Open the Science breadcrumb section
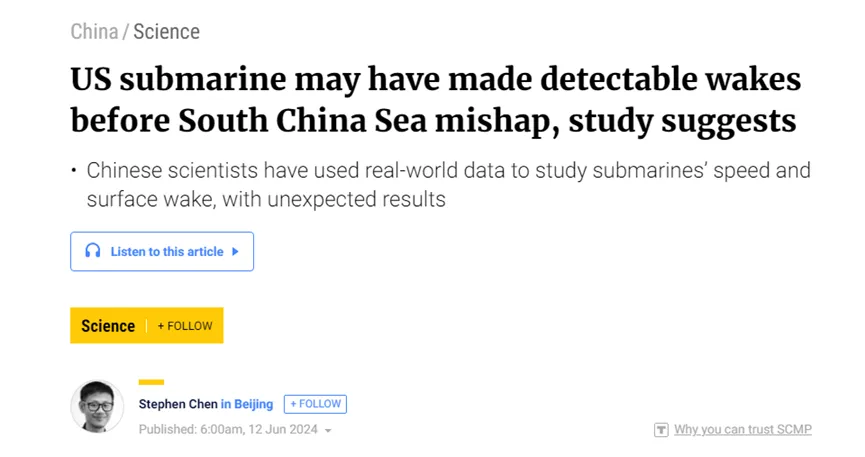865x457 pixels. [167, 31]
